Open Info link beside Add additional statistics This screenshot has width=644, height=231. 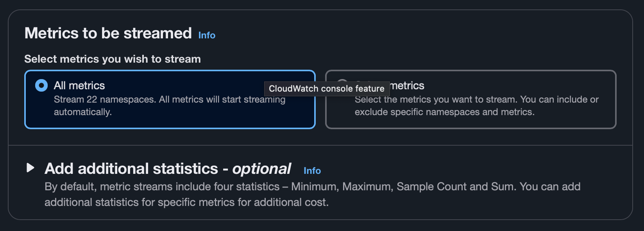coord(312,171)
